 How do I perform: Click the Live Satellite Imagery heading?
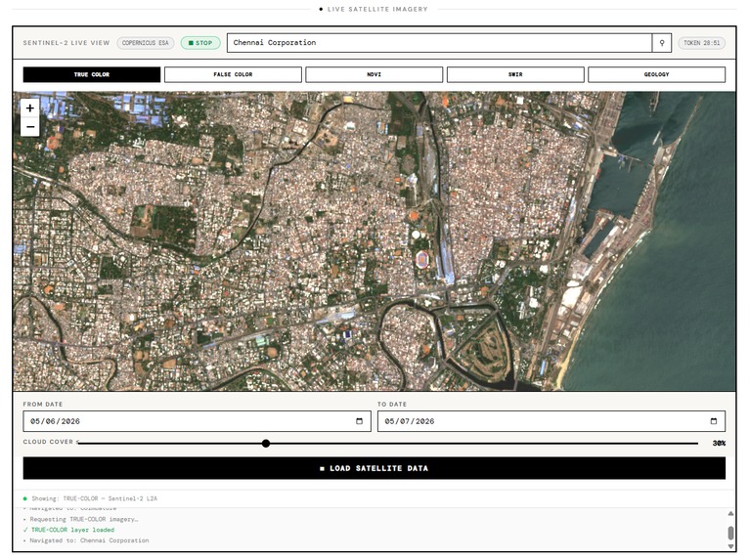[377, 9]
